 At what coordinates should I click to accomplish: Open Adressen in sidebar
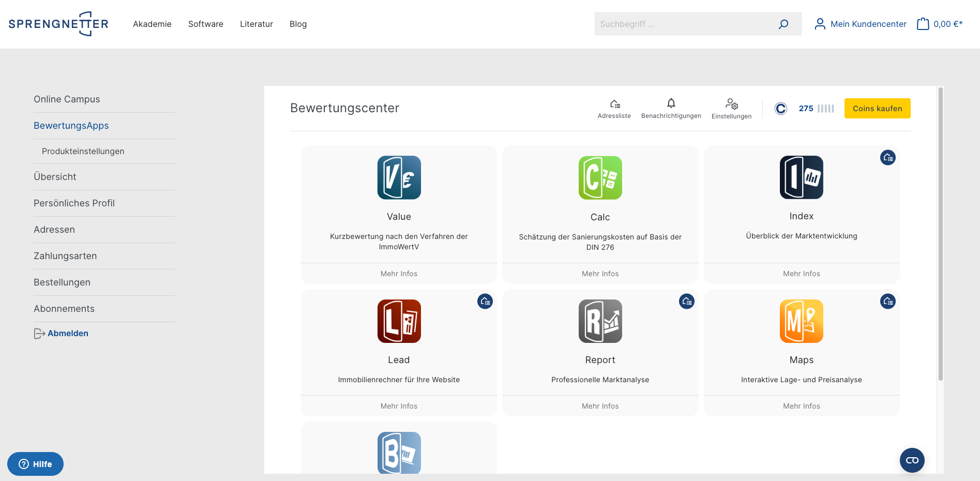[x=104, y=230]
